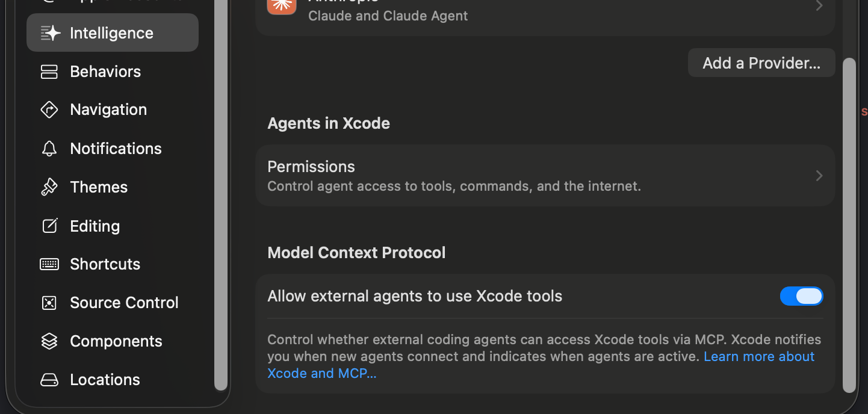Switch to the Themes settings pane
Image resolution: width=868 pixels, height=414 pixels.
click(98, 187)
